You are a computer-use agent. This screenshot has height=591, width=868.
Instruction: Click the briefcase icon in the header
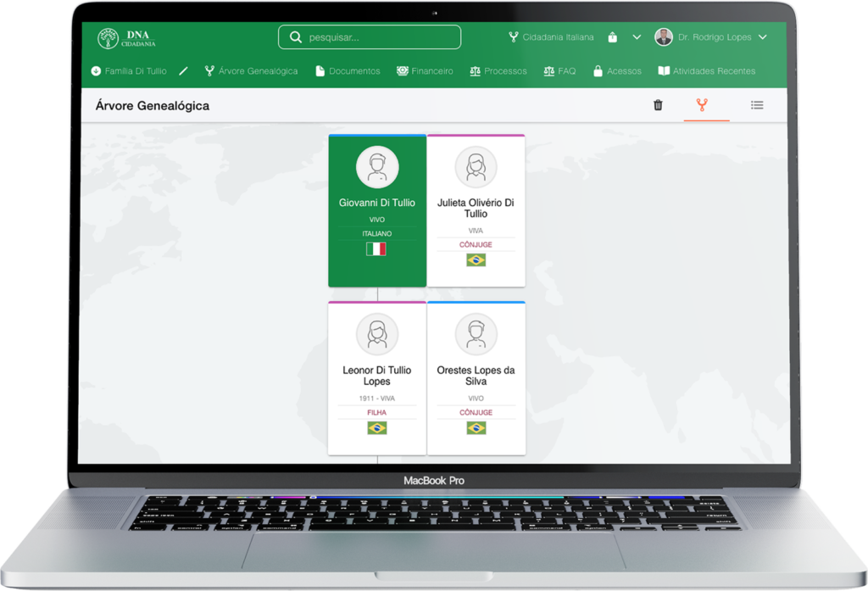[x=612, y=37]
